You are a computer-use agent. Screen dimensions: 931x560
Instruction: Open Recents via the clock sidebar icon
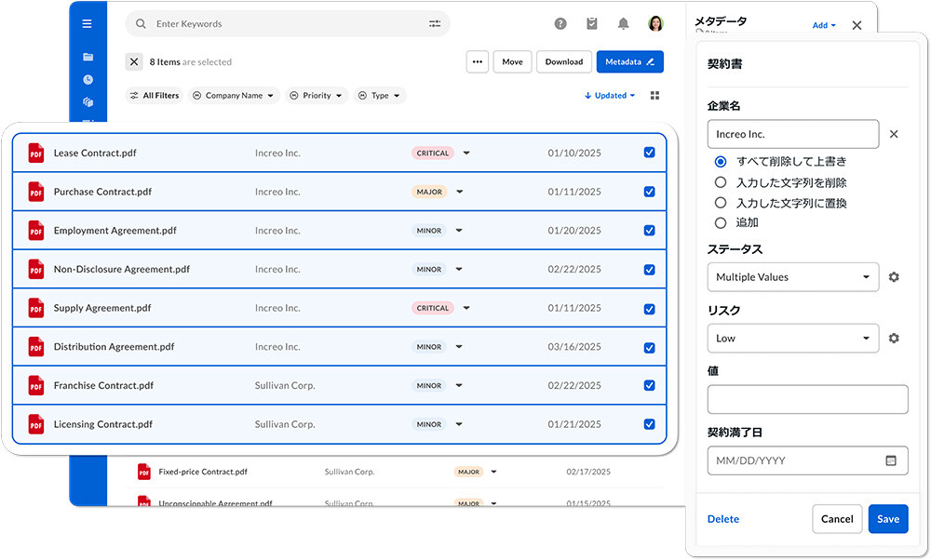point(87,79)
